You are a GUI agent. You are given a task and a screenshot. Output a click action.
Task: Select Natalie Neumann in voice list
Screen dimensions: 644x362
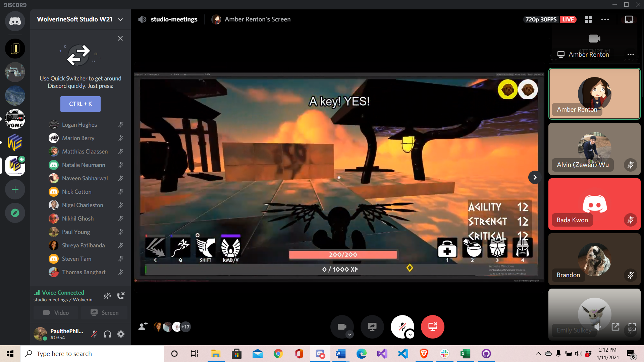click(86, 165)
